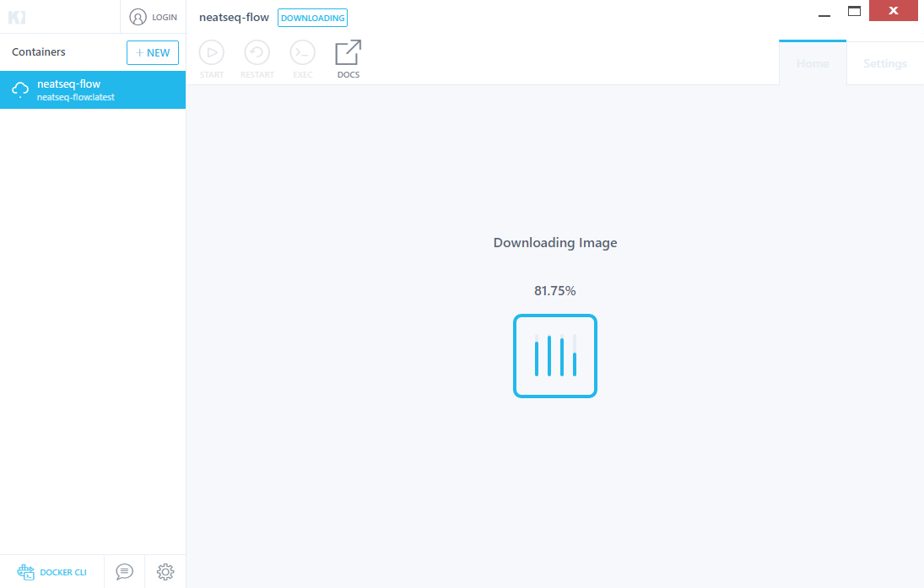Open the DOCKER CLI button
The image size is (924, 588).
(x=51, y=572)
